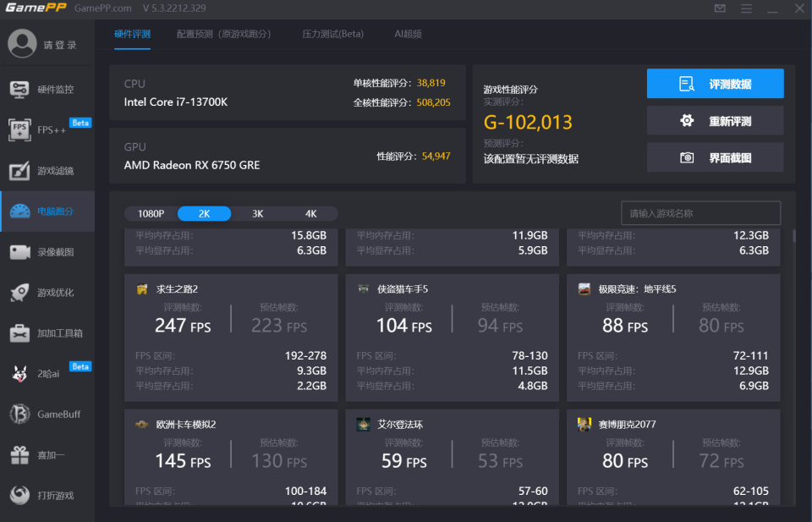This screenshot has height=522, width=812.
Task: Click the 145 FPS value for 欧洲卡车模拟2
Action: click(x=183, y=461)
